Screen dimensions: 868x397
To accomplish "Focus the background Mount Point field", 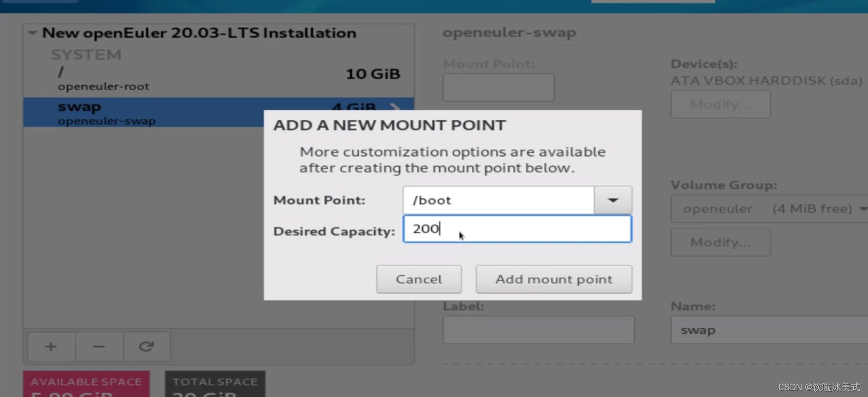I will coord(499,87).
